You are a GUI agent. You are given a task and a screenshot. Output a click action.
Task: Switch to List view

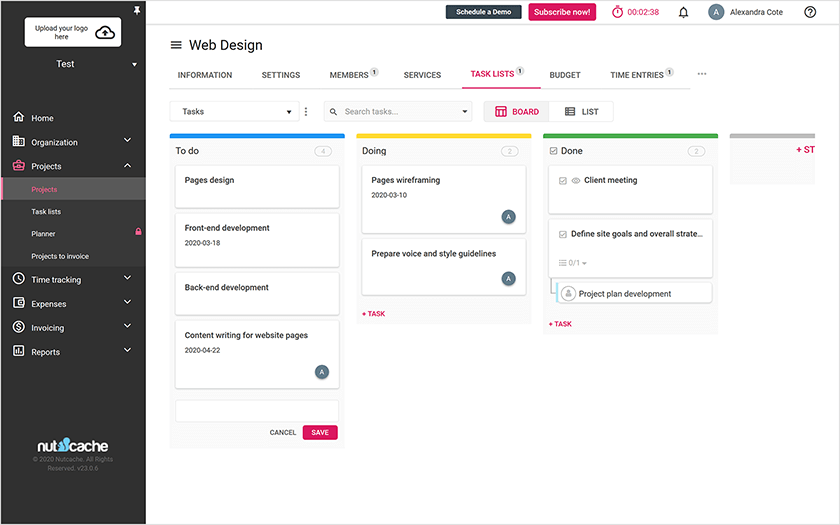(581, 111)
